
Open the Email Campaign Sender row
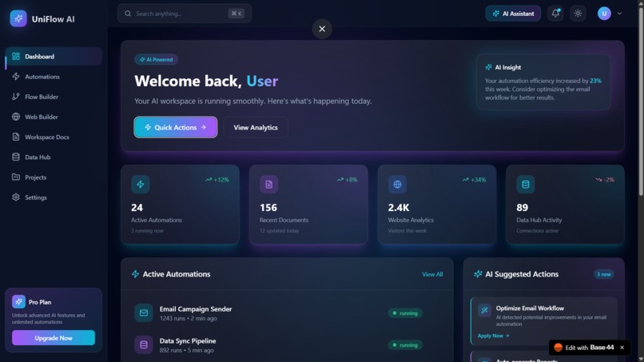coord(287,313)
